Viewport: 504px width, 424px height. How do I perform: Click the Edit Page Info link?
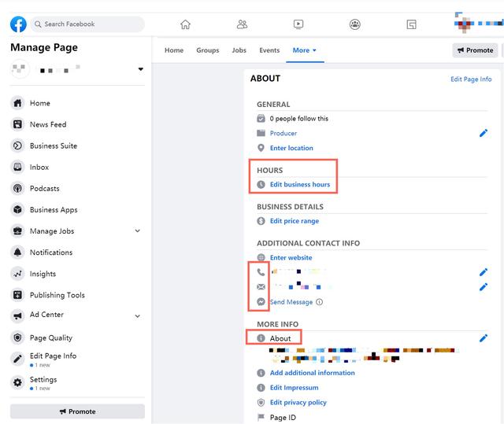tap(471, 79)
